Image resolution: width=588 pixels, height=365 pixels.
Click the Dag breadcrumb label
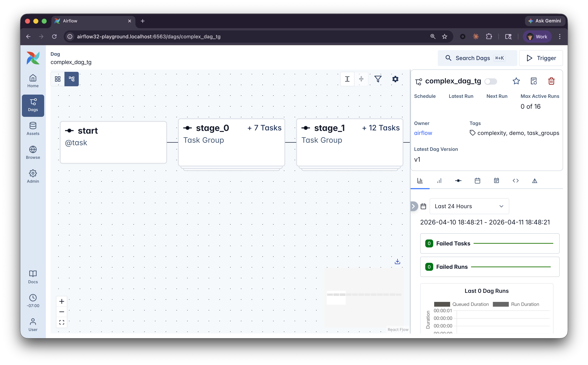[x=55, y=54]
